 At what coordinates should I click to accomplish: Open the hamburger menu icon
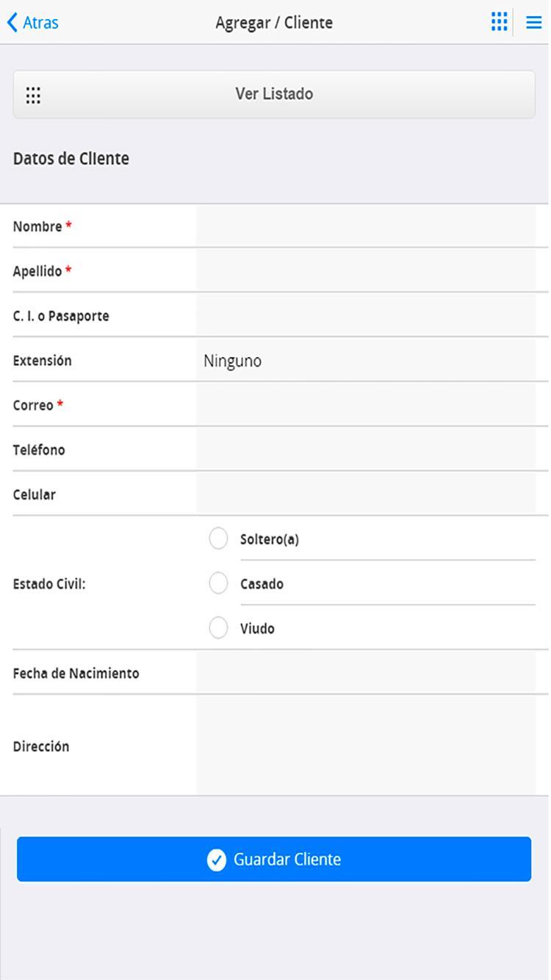tap(534, 23)
